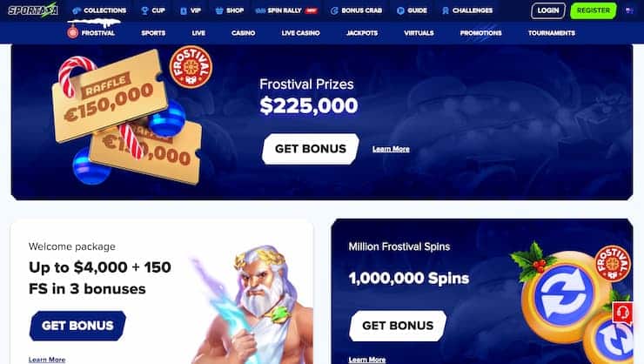
Task: Learn More link under Welcome package
Action: point(47,360)
